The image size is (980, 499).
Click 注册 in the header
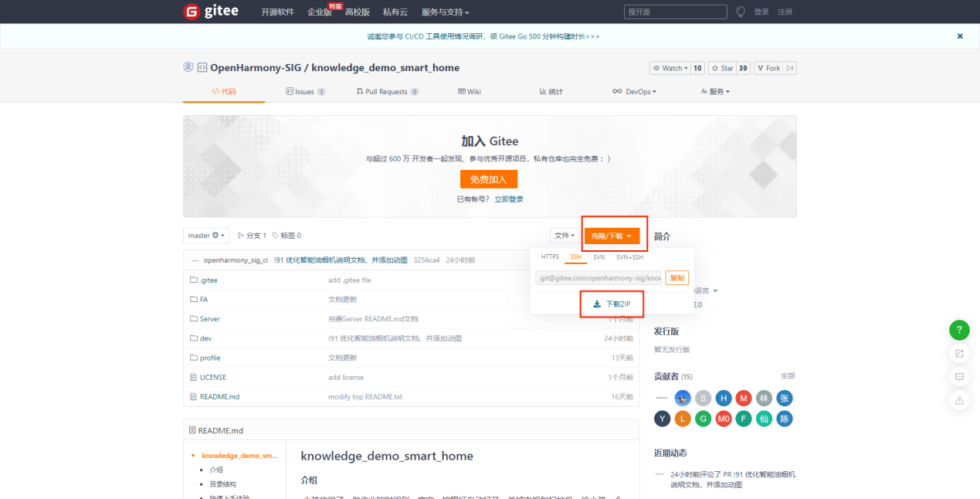point(785,12)
